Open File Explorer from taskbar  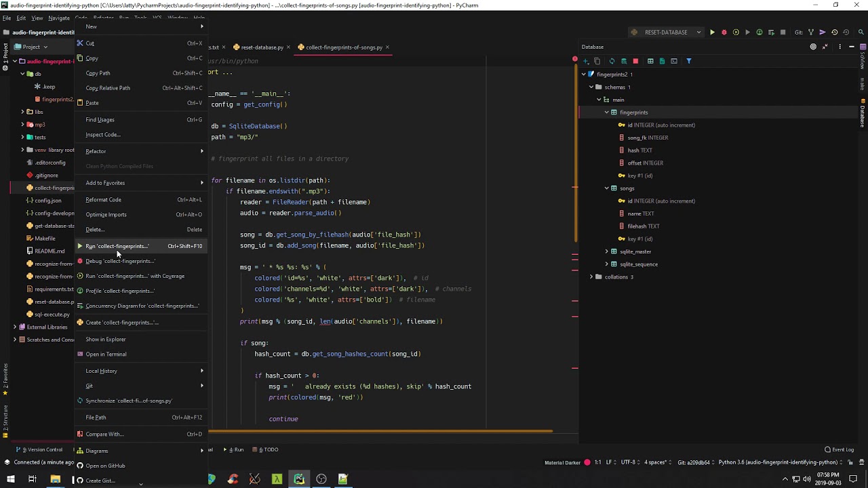click(56, 479)
